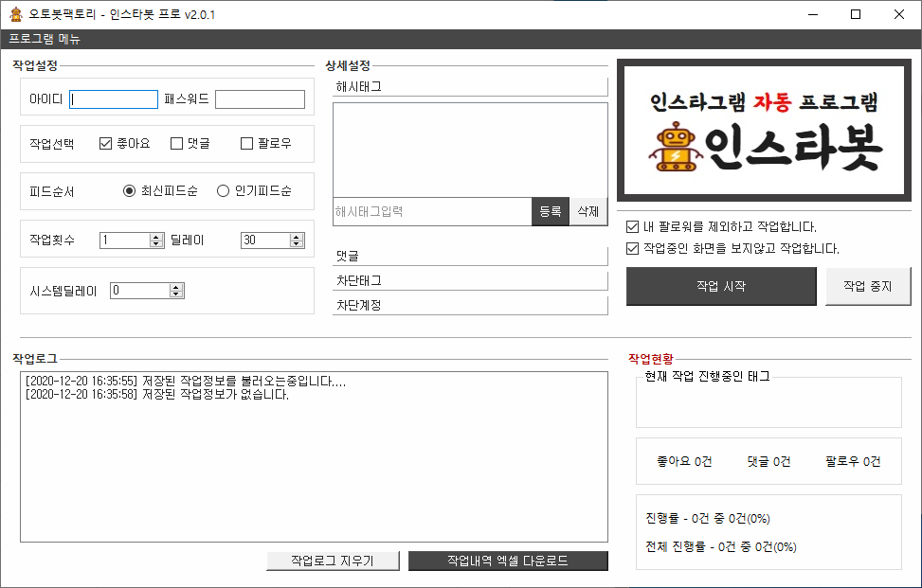
Task: Click the 댓글 0건 counter
Action: coord(769,462)
